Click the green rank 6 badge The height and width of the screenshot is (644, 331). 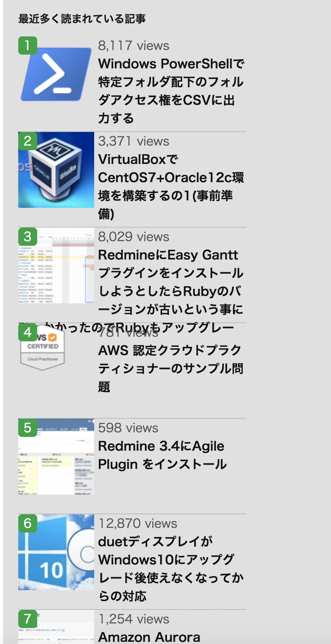tap(28, 523)
